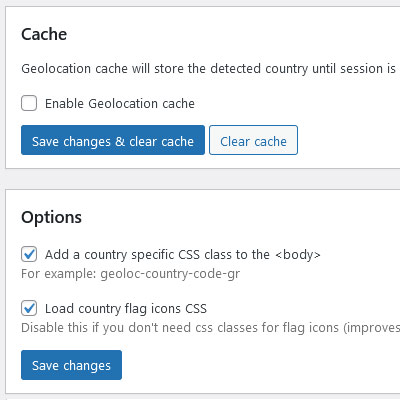This screenshot has width=400, height=400.
Task: Click the Clear cache button
Action: (x=253, y=140)
